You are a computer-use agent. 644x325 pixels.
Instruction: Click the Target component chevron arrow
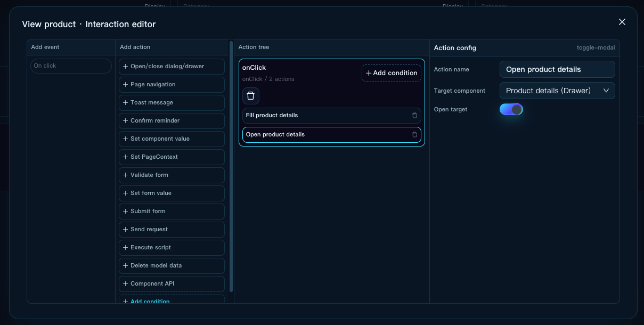coord(606,91)
